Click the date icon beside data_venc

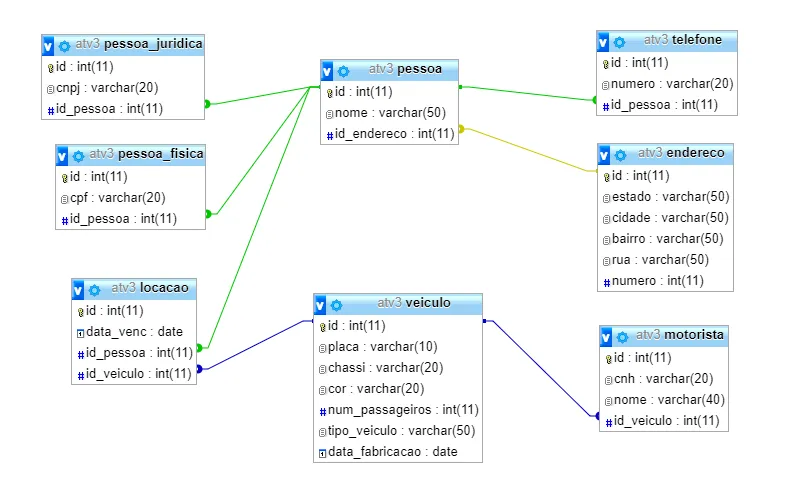81,332
